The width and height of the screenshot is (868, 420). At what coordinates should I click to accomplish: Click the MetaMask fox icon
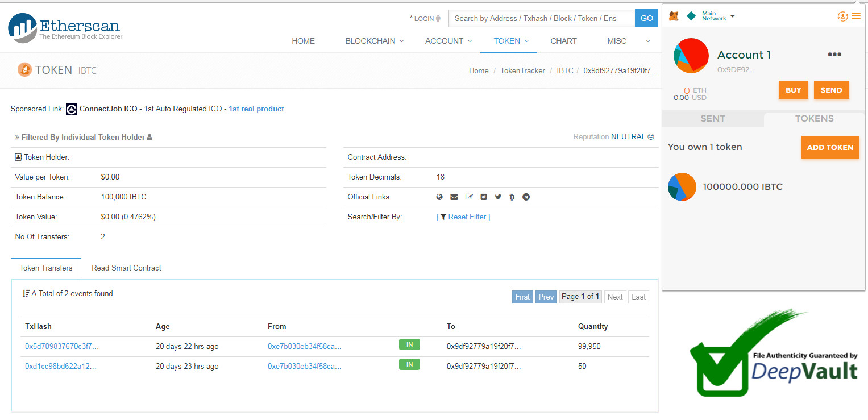(x=674, y=16)
